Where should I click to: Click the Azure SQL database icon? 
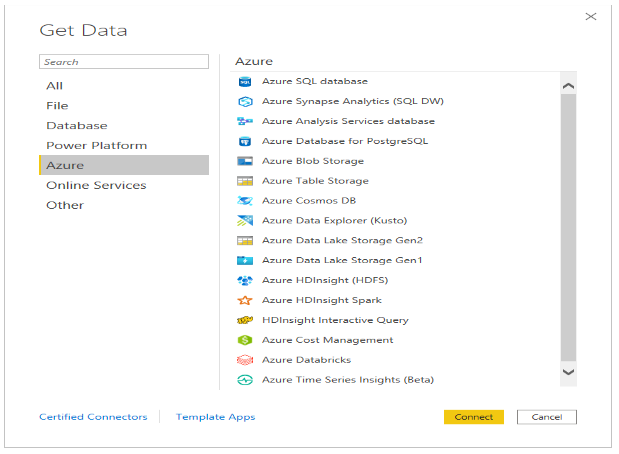(244, 81)
